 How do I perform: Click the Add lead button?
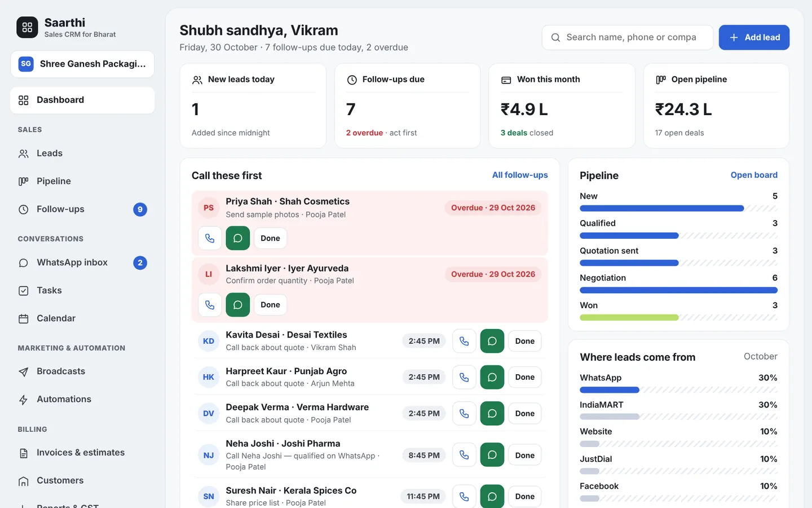click(x=754, y=37)
